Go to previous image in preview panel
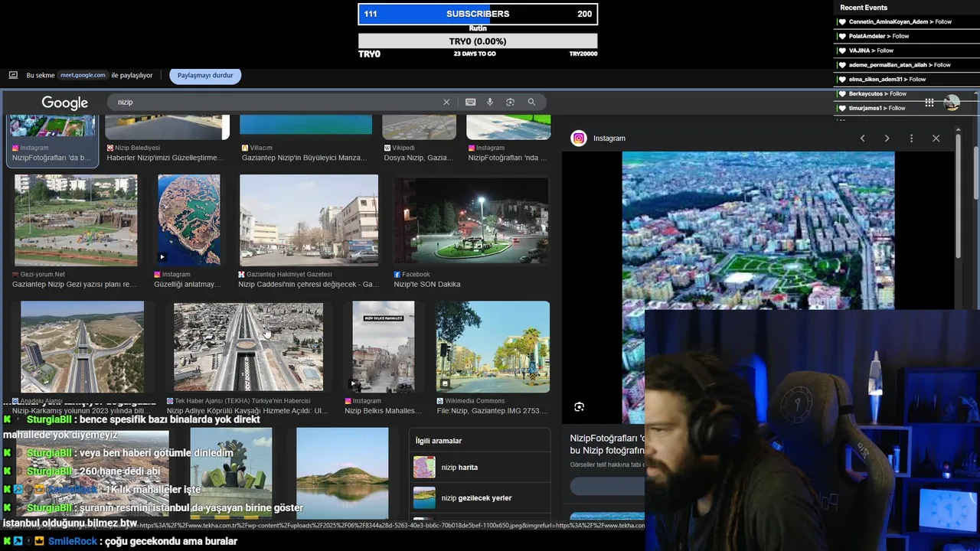This screenshot has width=980, height=551. [862, 139]
